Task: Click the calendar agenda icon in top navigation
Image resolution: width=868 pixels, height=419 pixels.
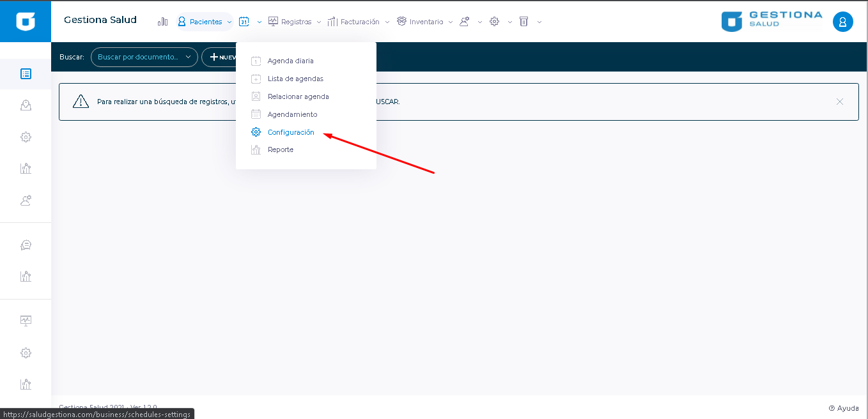Action: (x=244, y=22)
